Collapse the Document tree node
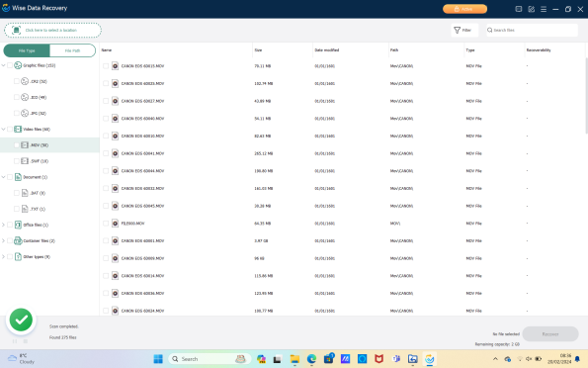Viewport: 588px width, 368px height. [3, 177]
